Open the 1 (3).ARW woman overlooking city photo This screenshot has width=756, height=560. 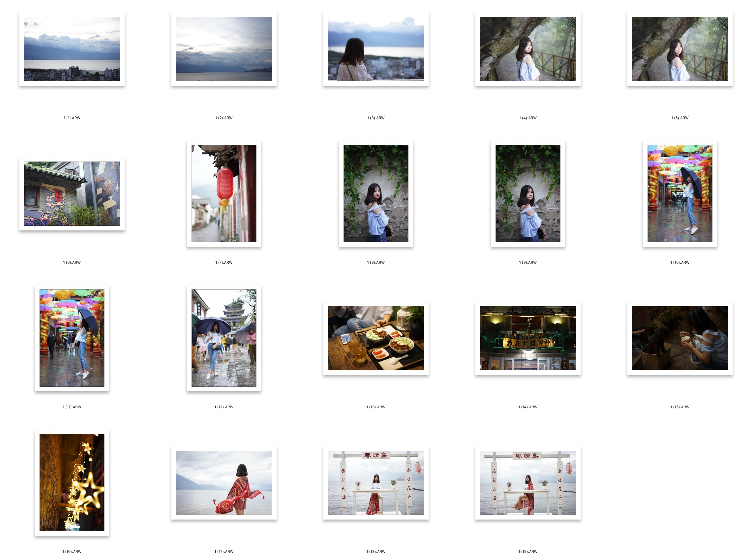pos(376,49)
